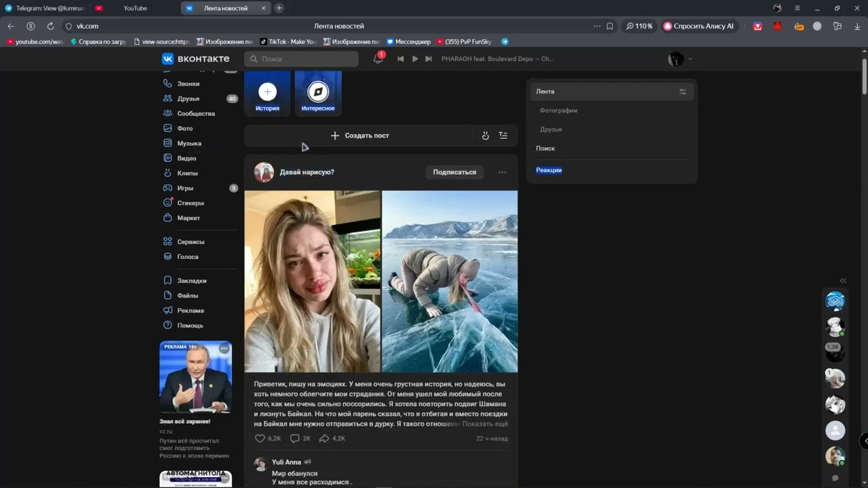Like the post with heart icon 6,2K
Viewport: 868px width, 488px height.
[x=260, y=439]
